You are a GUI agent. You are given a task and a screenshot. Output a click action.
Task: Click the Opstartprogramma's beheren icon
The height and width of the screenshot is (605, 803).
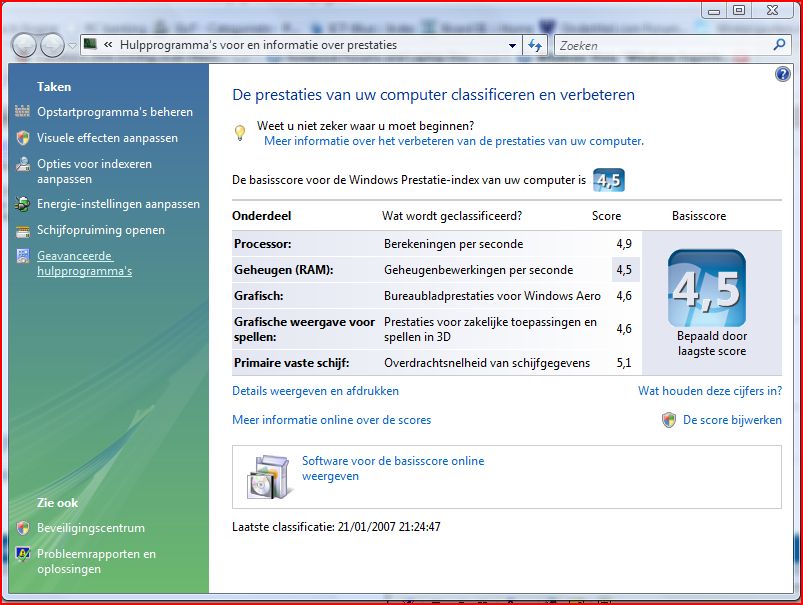coord(23,111)
